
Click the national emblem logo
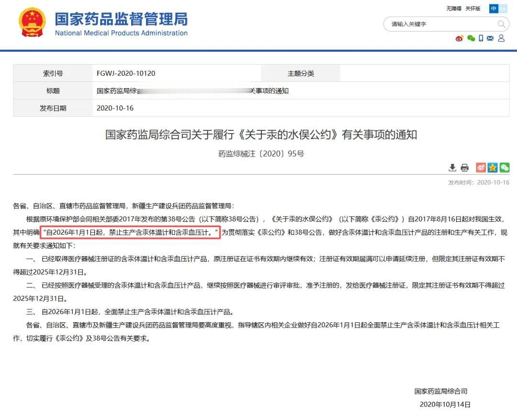[x=32, y=22]
